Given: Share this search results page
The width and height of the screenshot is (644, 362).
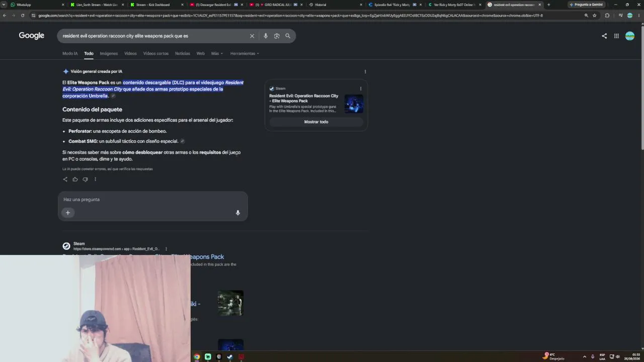Looking at the screenshot, I should (x=604, y=36).
